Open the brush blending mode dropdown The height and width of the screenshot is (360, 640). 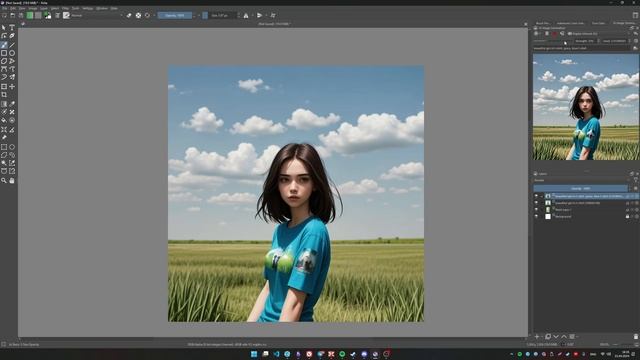(x=97, y=16)
